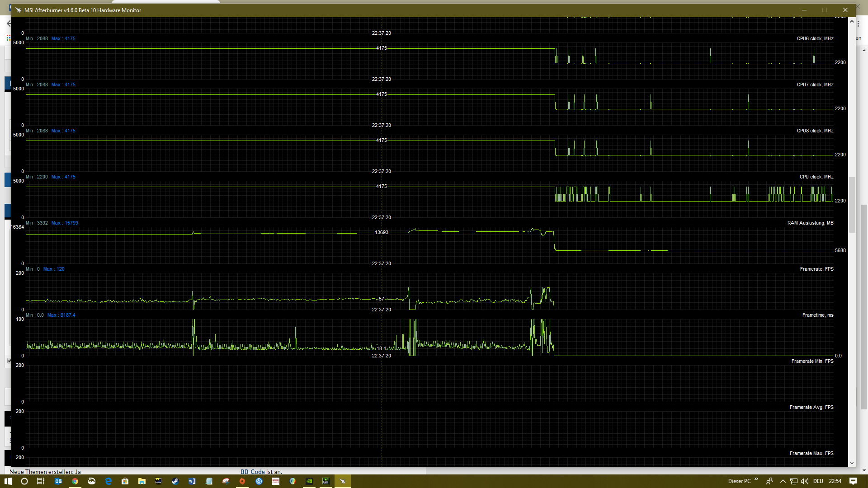Open Task View on the taskbar
Image resolution: width=868 pixels, height=488 pixels.
coord(41,481)
